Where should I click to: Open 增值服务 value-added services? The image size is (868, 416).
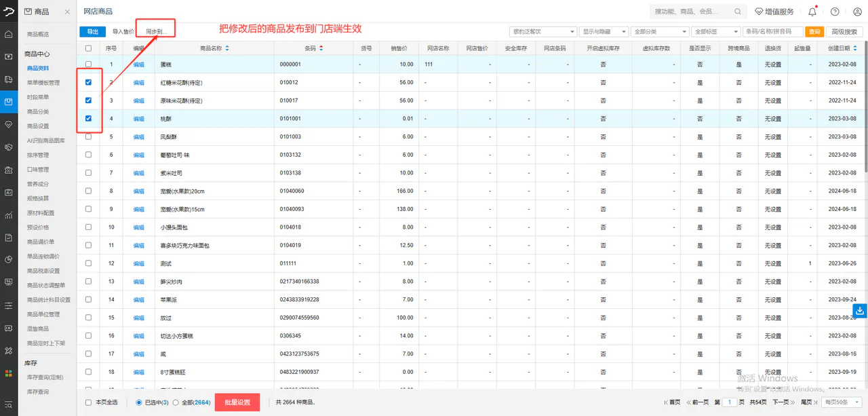click(774, 12)
